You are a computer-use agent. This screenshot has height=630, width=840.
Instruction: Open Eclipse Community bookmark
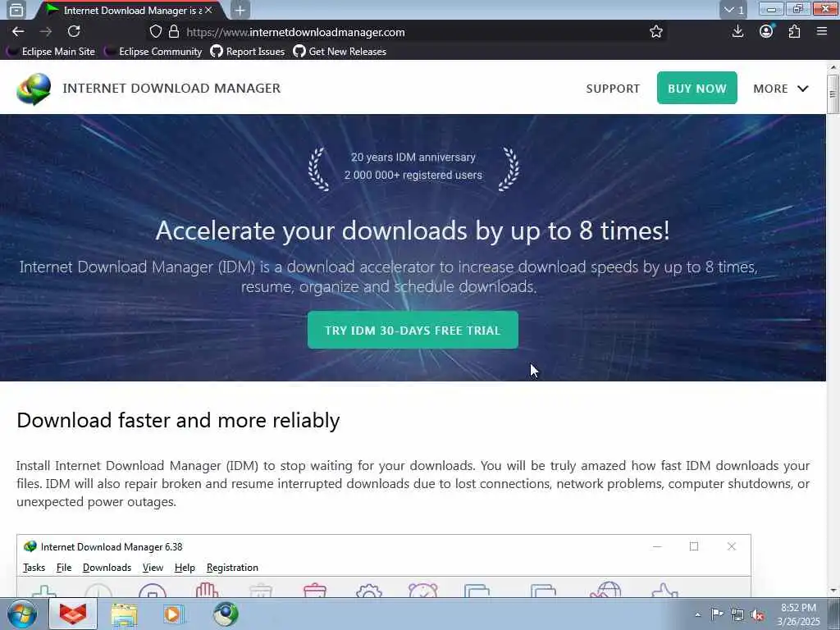pyautogui.click(x=153, y=52)
